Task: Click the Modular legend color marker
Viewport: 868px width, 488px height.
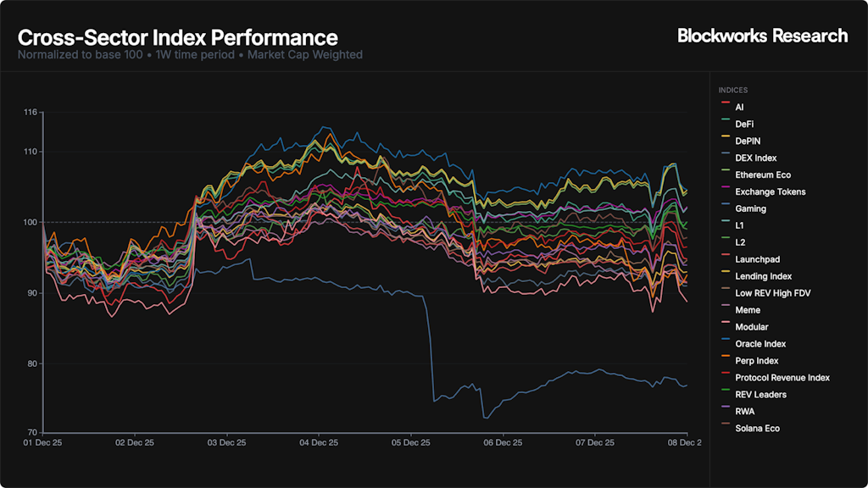Action: 725,328
